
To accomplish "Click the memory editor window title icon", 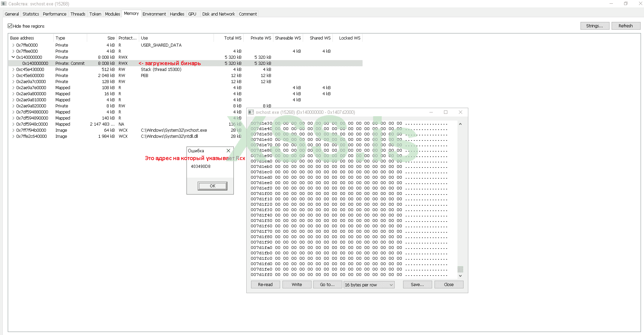I will click(251, 112).
